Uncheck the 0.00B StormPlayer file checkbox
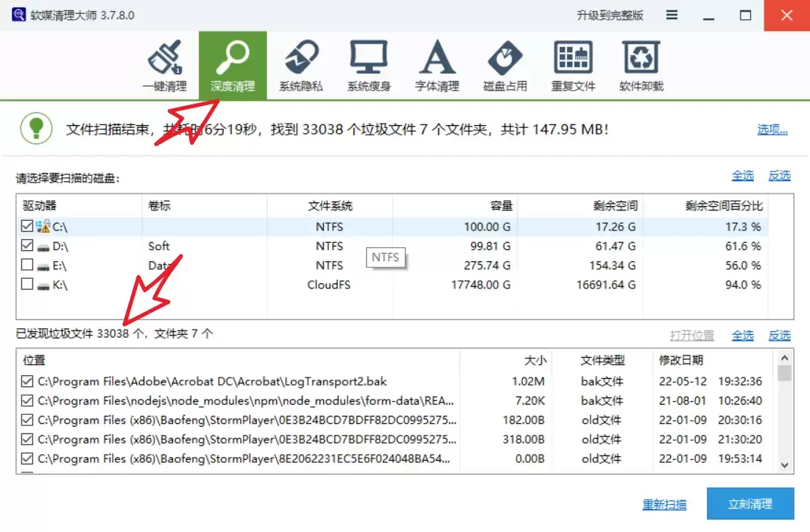The image size is (810, 532). pyautogui.click(x=27, y=458)
